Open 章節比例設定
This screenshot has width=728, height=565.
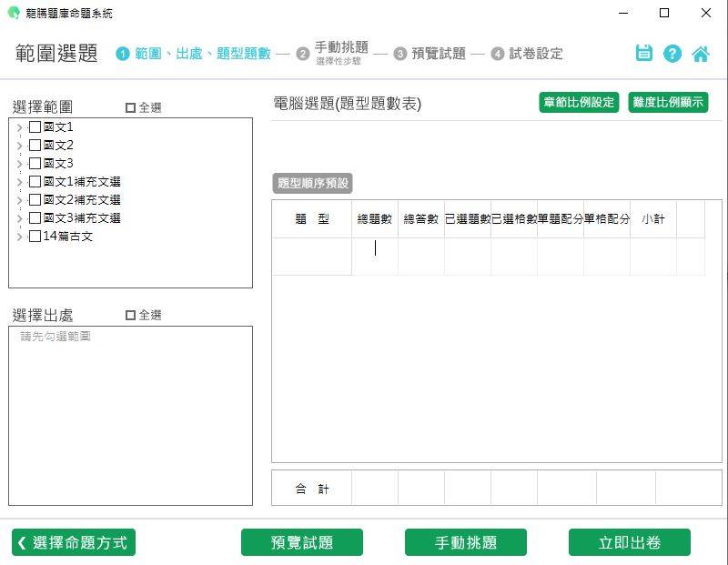579,102
